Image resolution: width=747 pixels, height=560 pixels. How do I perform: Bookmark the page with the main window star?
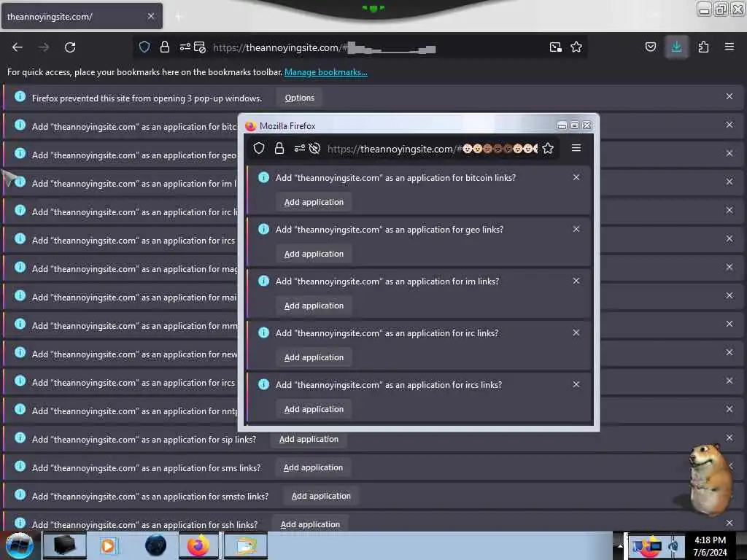[x=576, y=47]
